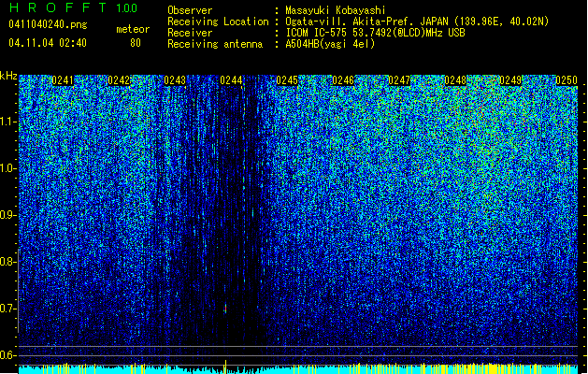Click the date stamp 04.11.04 02:40

click(x=48, y=43)
